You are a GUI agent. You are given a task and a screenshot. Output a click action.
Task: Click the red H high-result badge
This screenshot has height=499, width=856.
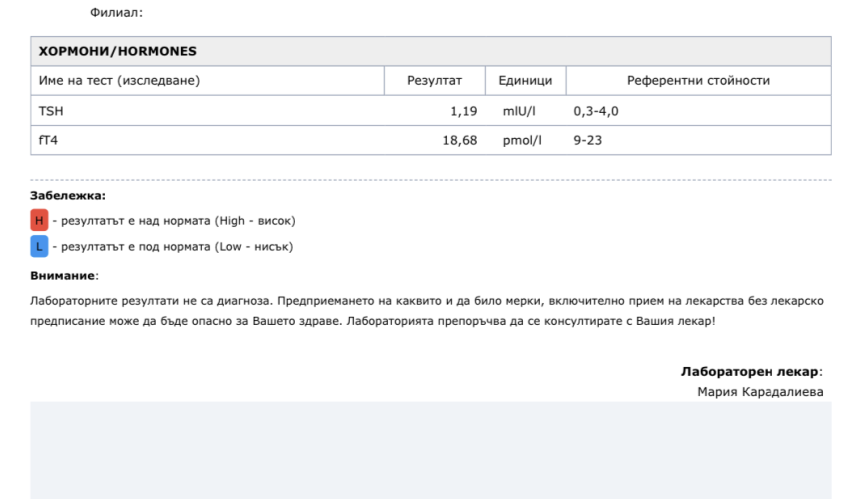40,221
